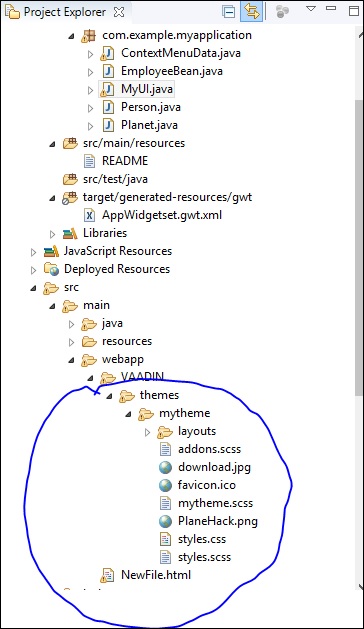Select the styles.scss label
This screenshot has width=364, height=629.
[x=204, y=557]
